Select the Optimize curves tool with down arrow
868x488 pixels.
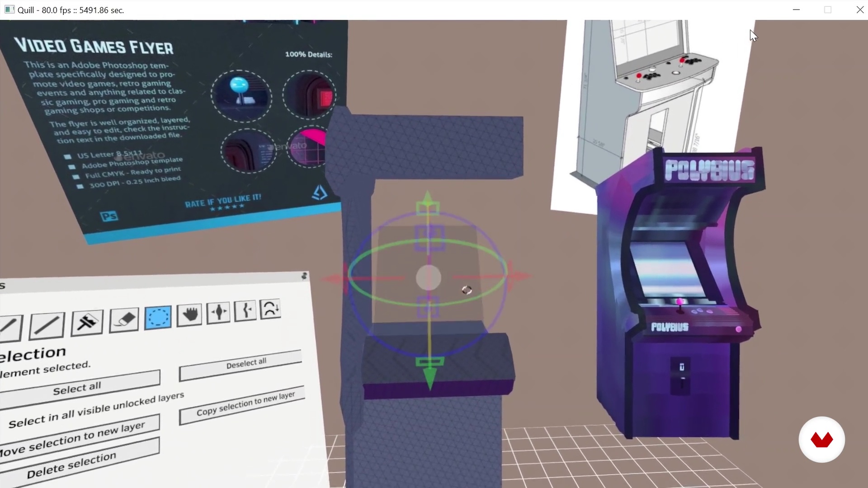point(271,309)
